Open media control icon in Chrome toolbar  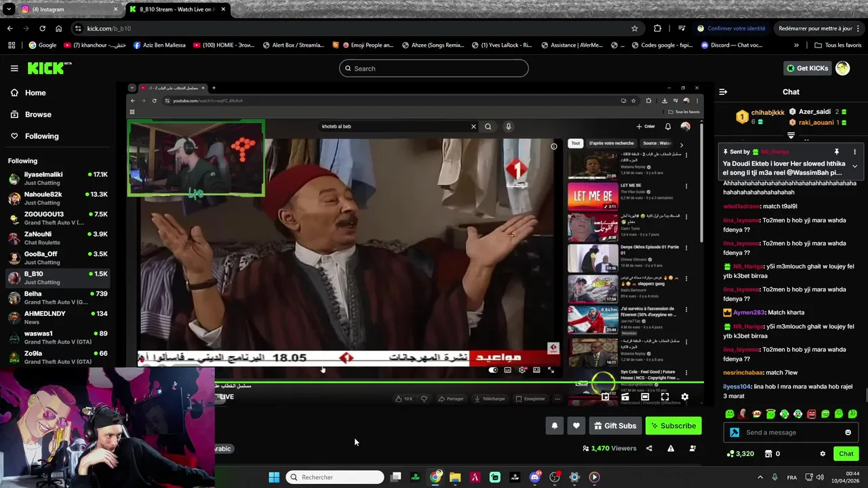682,28
